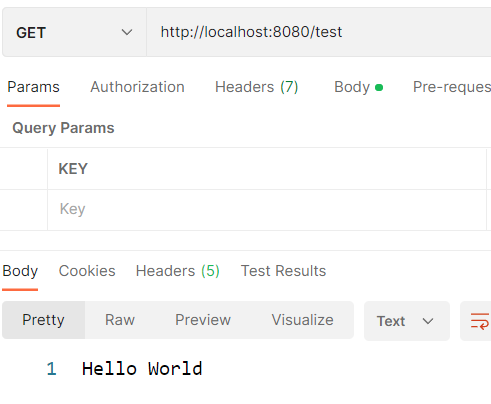Select the Pre-request tab
Viewport: 491px width, 404px height.
coord(452,87)
